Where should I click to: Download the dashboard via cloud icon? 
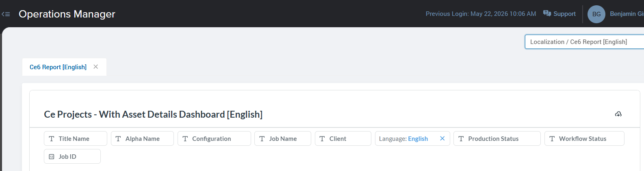tap(618, 114)
